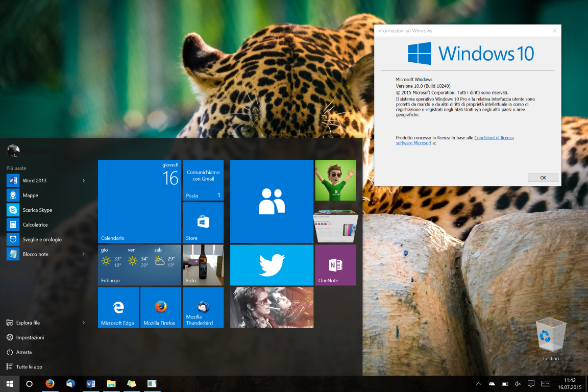Viewport: 588px width, 392px height.
Task: Show hidden tray icons chevron
Action: coord(478,384)
